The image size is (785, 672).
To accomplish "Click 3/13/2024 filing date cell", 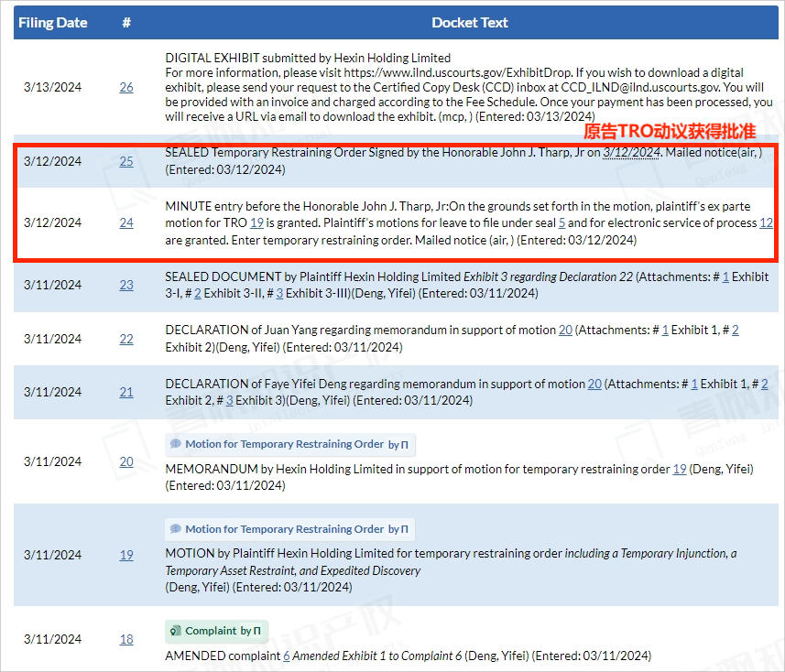I will (x=52, y=88).
